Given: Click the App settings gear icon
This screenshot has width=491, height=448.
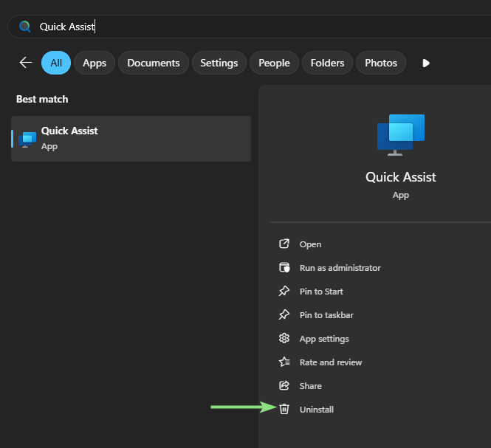Looking at the screenshot, I should pyautogui.click(x=284, y=338).
